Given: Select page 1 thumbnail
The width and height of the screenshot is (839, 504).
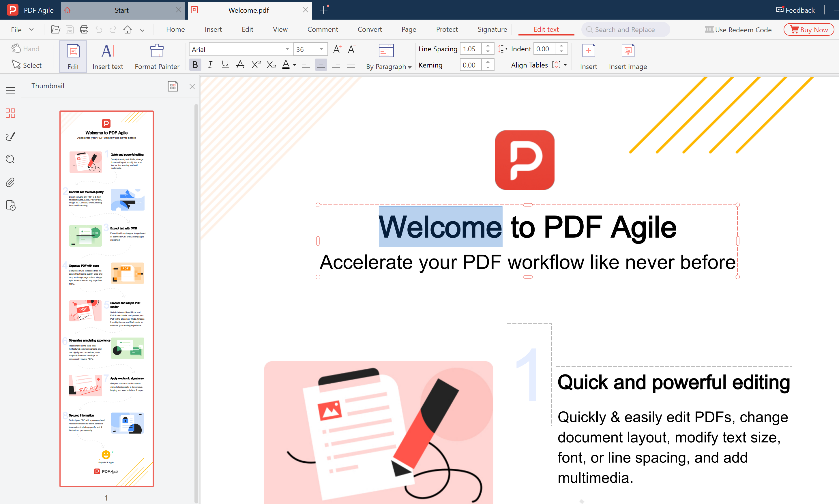Looking at the screenshot, I should (x=106, y=299).
